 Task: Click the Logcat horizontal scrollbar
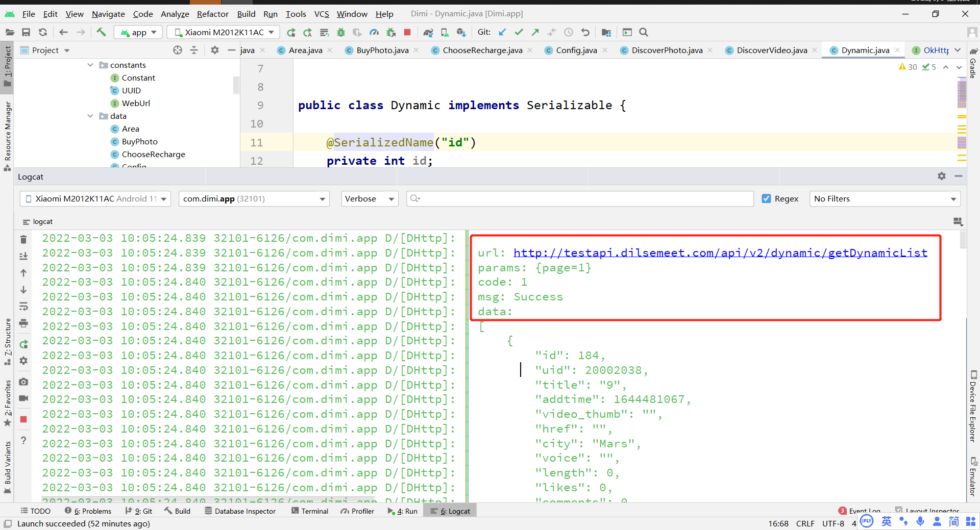[208, 499]
